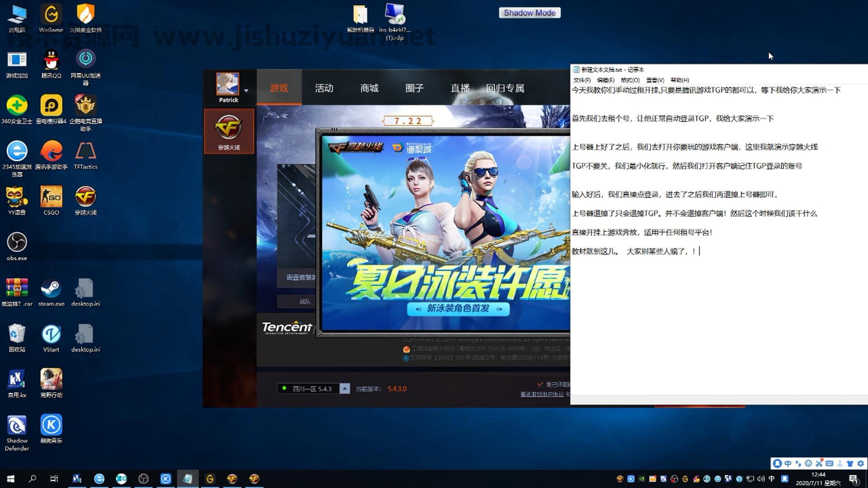Launch 腾讯手游助手 desktop icon
Image resolution: width=868 pixels, height=488 pixels.
click(51, 155)
